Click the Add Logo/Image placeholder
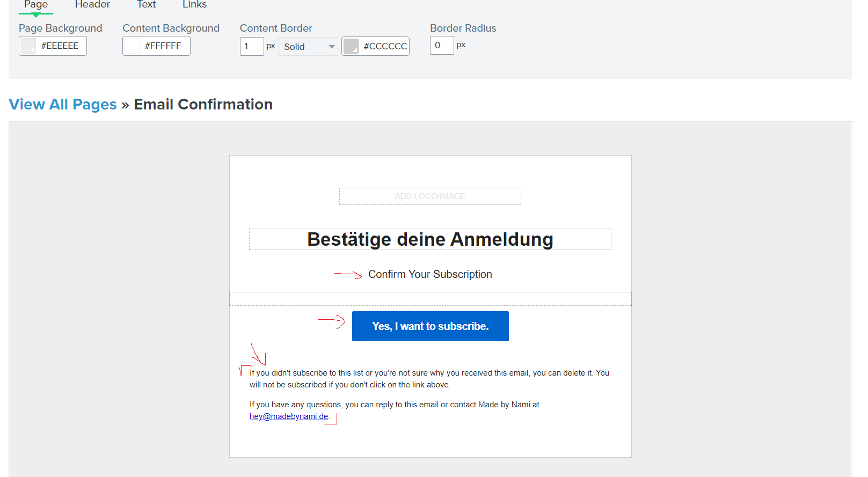The height and width of the screenshot is (477, 868). pos(430,196)
